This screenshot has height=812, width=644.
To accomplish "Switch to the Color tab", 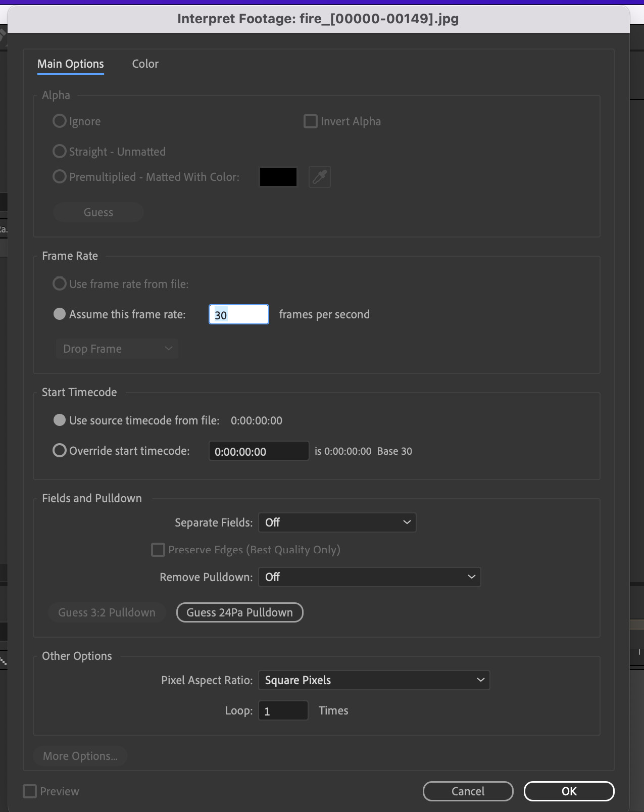I will (x=145, y=64).
